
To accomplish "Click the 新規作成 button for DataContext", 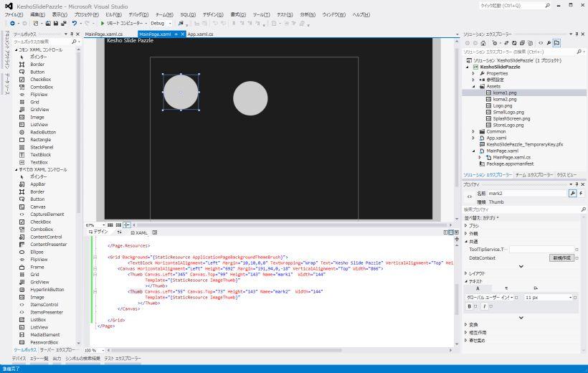I will [x=560, y=258].
